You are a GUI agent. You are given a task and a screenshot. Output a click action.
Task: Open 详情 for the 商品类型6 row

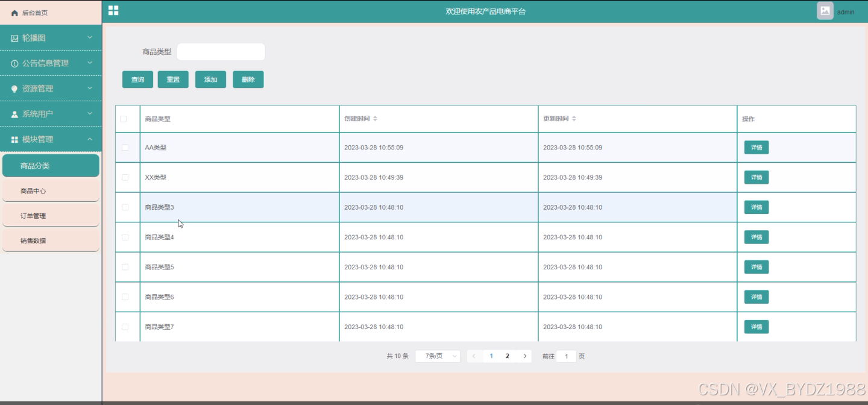click(756, 297)
